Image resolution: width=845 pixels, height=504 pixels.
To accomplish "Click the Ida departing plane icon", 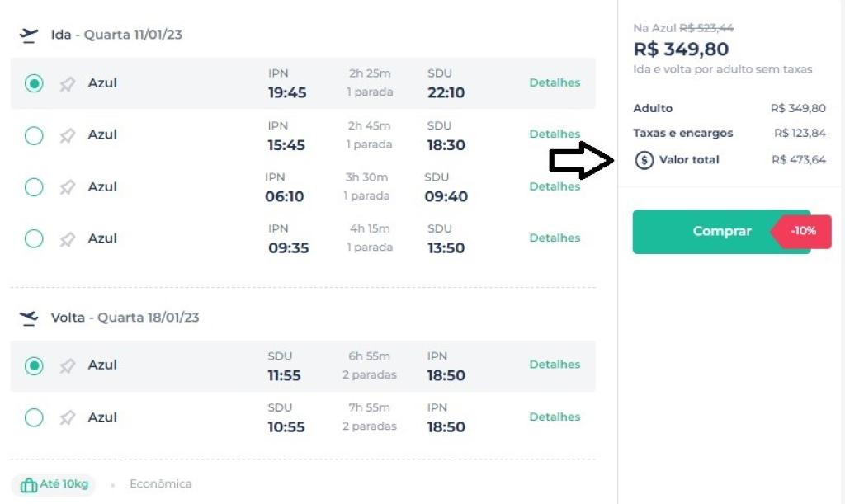I will point(30,35).
